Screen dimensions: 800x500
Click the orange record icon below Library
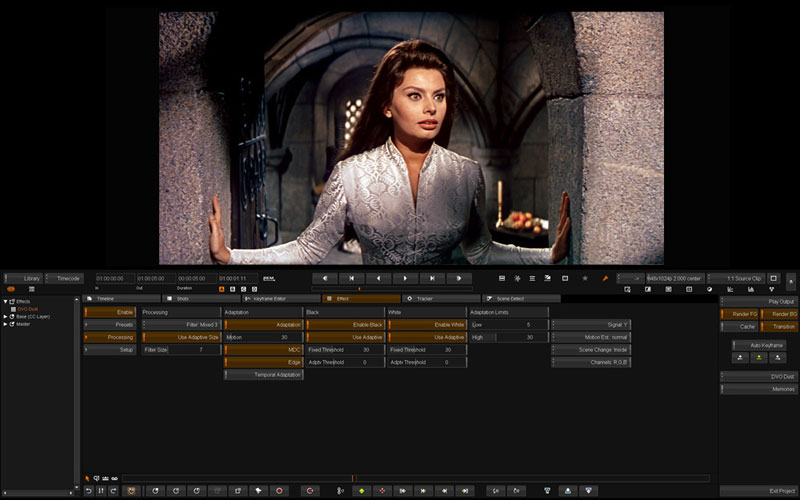click(11, 289)
